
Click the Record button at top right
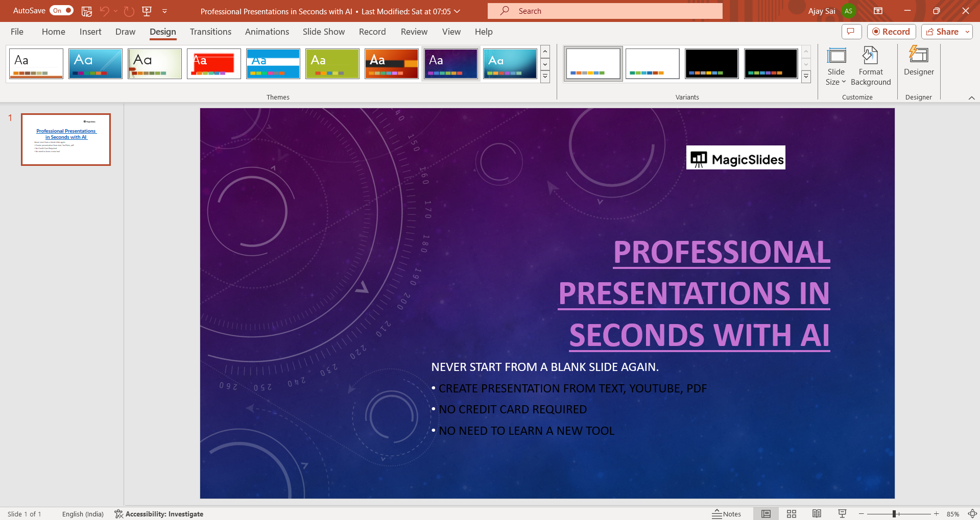[x=891, y=32]
